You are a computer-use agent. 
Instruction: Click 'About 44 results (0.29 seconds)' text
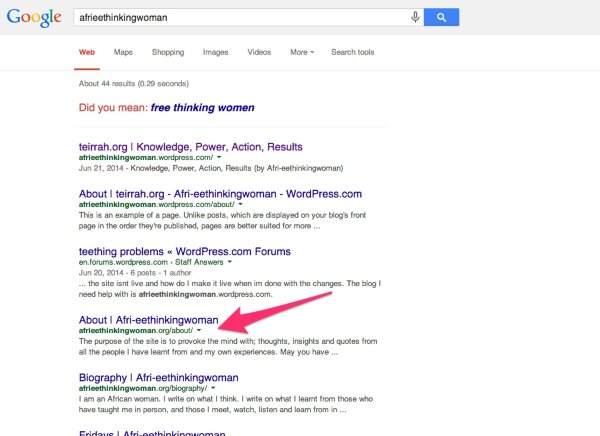coord(134,83)
